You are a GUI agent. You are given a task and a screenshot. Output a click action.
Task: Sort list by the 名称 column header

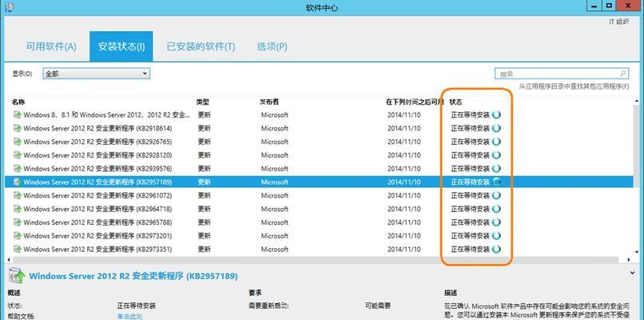click(x=19, y=102)
